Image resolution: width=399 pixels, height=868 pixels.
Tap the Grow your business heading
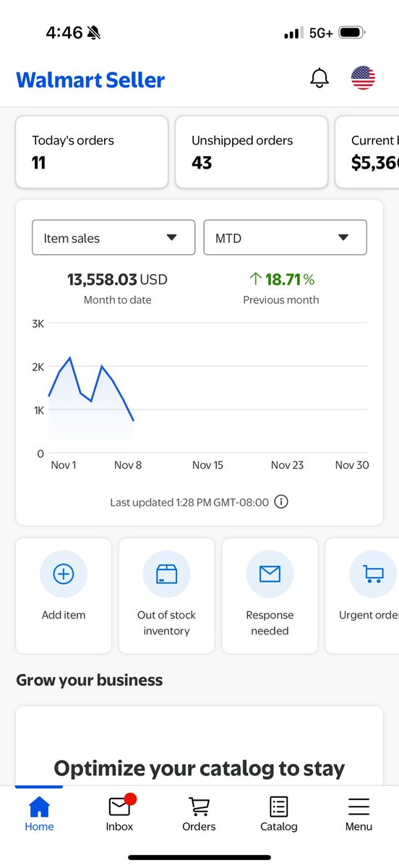(90, 680)
